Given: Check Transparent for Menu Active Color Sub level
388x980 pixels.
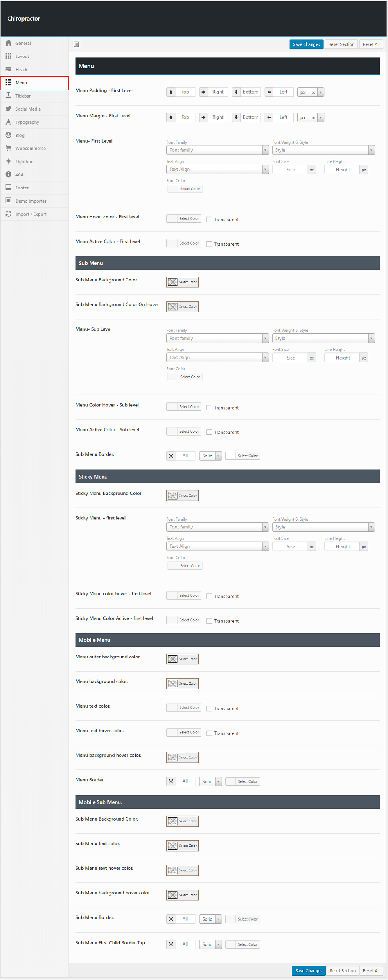Looking at the screenshot, I should (x=209, y=432).
